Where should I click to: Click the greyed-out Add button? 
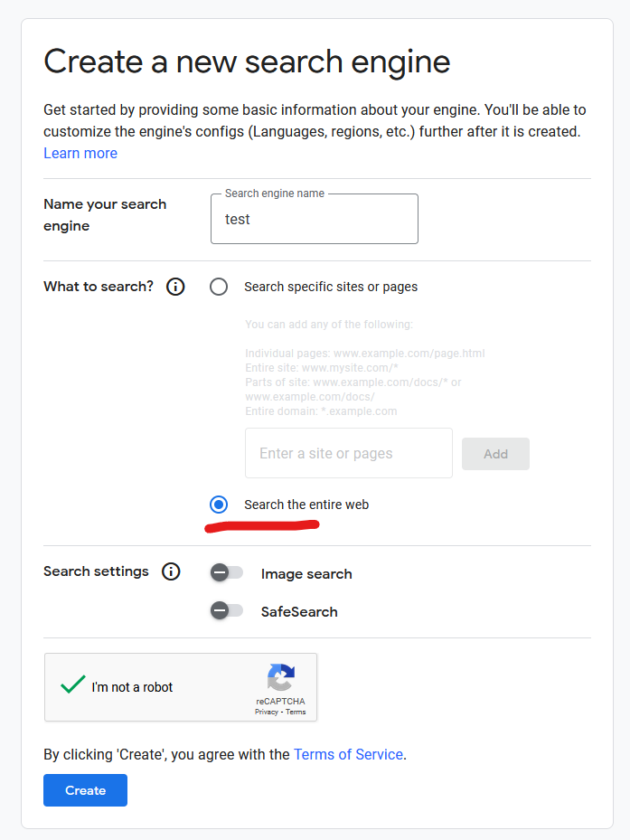495,454
